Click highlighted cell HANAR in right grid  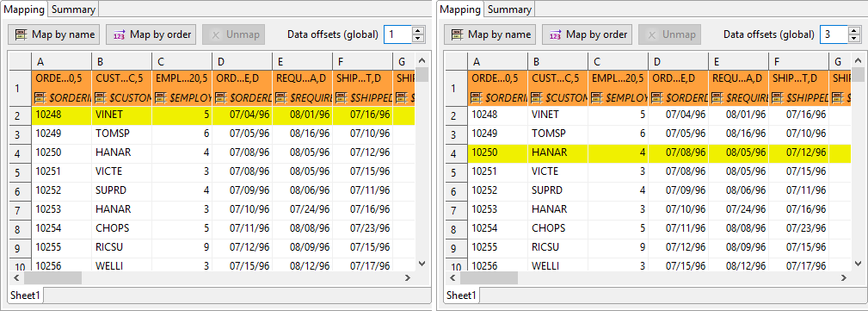(558, 153)
